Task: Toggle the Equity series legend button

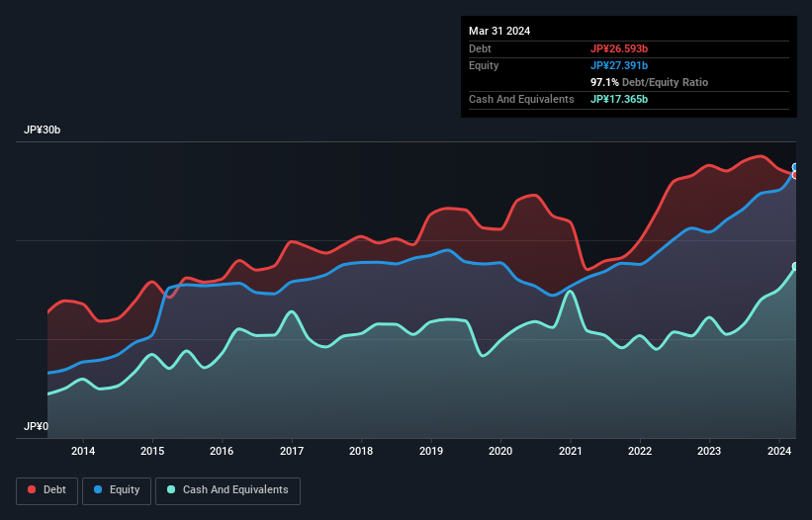Action: [117, 490]
